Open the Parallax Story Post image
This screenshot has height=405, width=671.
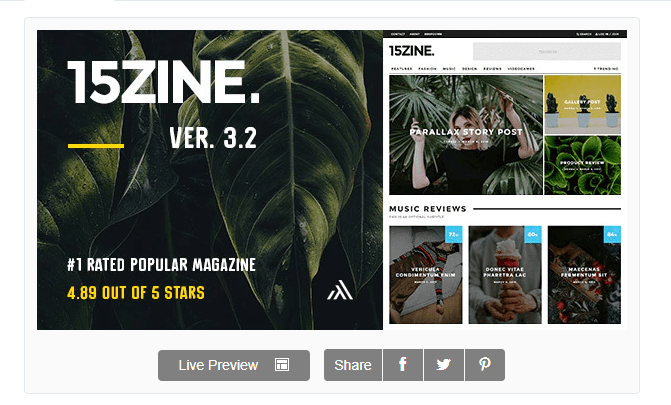(x=466, y=135)
